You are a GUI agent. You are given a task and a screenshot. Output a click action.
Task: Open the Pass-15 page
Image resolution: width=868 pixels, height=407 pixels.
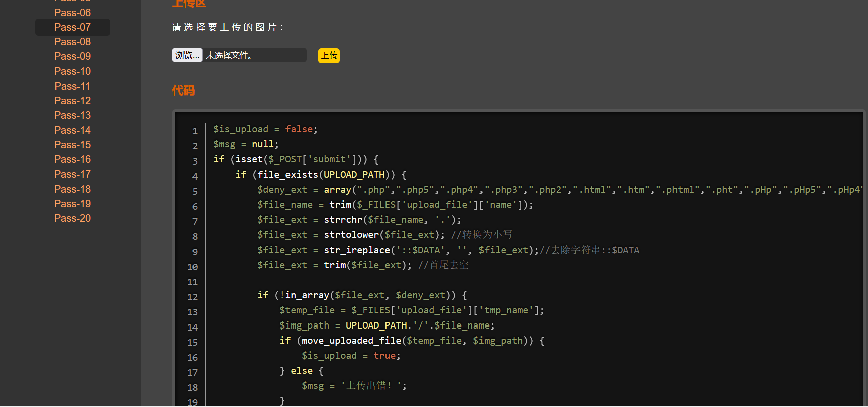(72, 145)
